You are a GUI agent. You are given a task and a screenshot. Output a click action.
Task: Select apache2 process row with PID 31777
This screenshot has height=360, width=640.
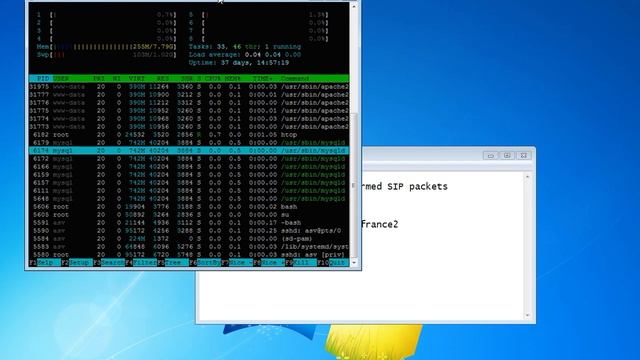point(189,95)
